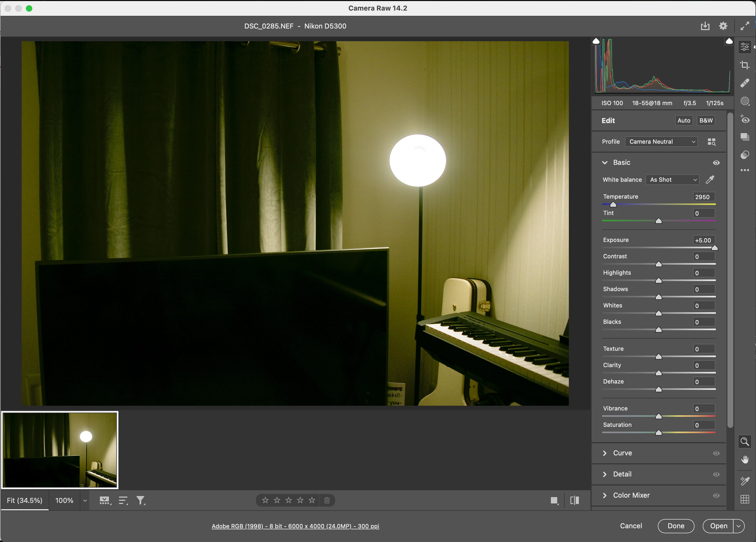Click the White Balance eyedropper tool
This screenshot has width=756, height=542.
click(x=710, y=180)
